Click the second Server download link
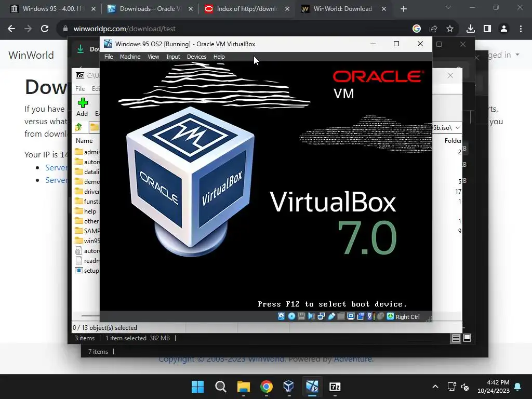The height and width of the screenshot is (399, 532). pos(56,180)
